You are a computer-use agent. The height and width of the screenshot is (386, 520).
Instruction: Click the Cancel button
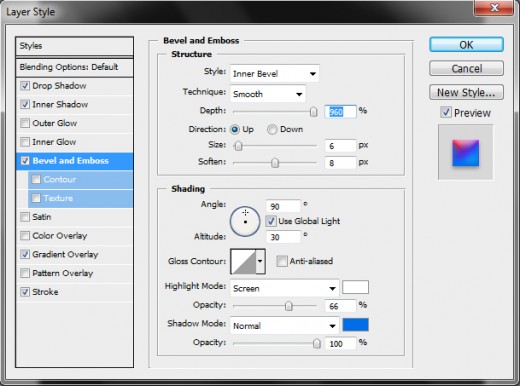click(466, 68)
